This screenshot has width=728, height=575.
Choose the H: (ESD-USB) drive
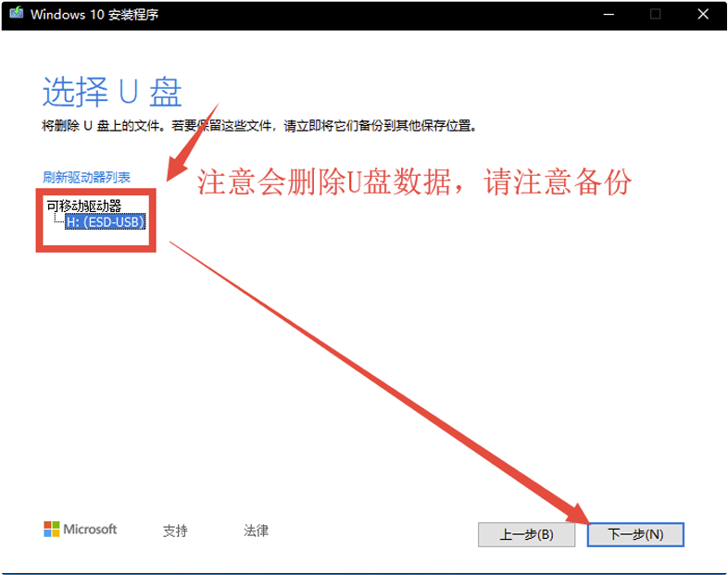point(106,222)
